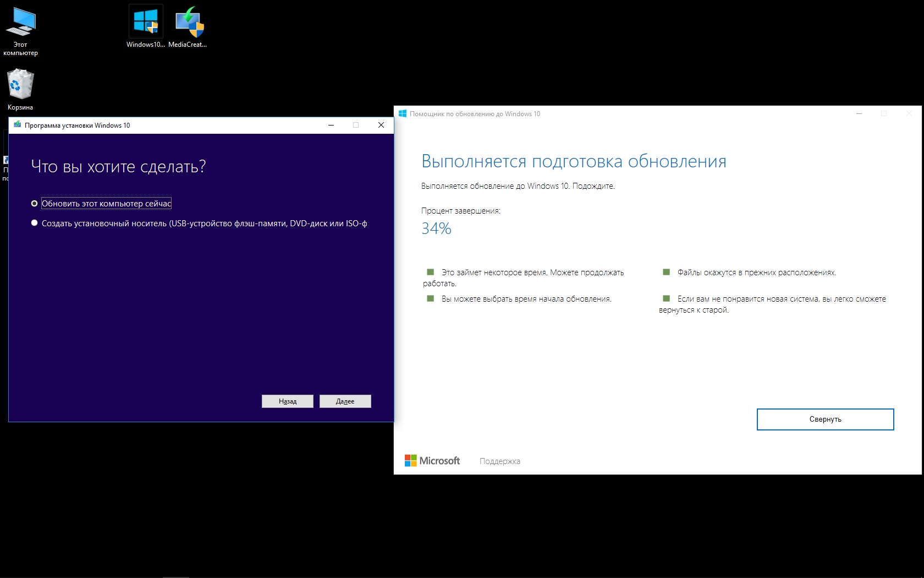Select the Корзина recycle bin icon
The width and height of the screenshot is (924, 578).
coord(21,89)
